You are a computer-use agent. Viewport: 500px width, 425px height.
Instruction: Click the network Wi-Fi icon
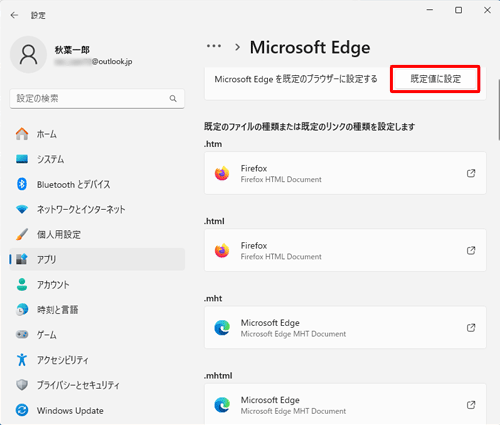(x=22, y=209)
